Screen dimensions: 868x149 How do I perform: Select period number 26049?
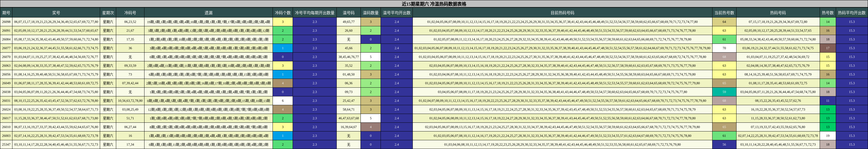pyautogui.click(x=6, y=83)
